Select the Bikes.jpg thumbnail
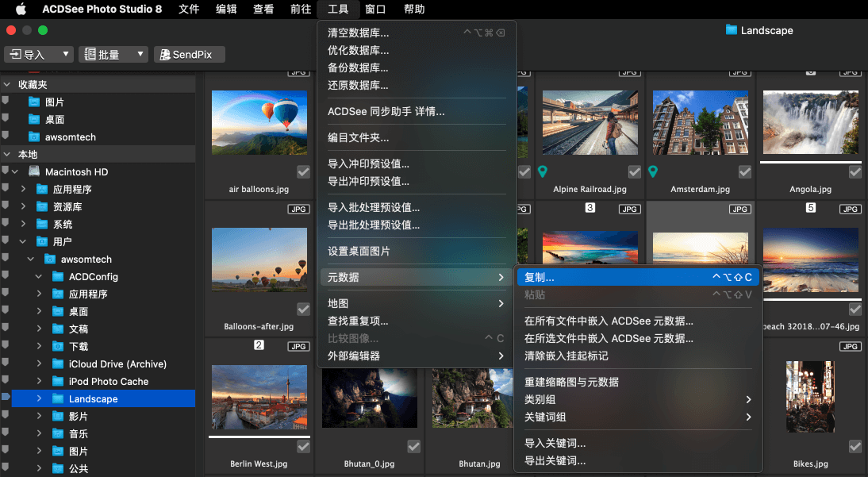 (810, 397)
